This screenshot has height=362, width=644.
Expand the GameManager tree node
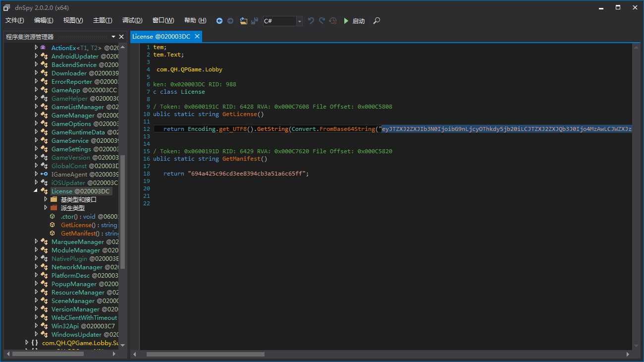click(x=36, y=115)
